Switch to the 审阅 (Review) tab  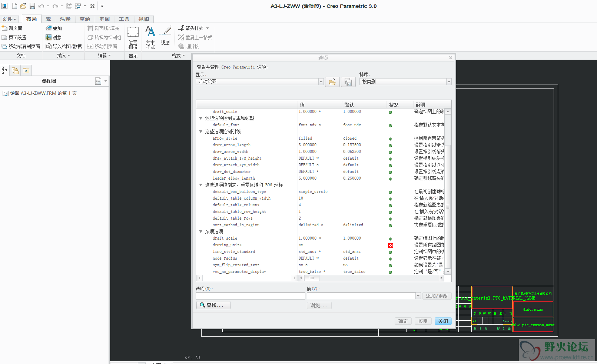tap(105, 19)
